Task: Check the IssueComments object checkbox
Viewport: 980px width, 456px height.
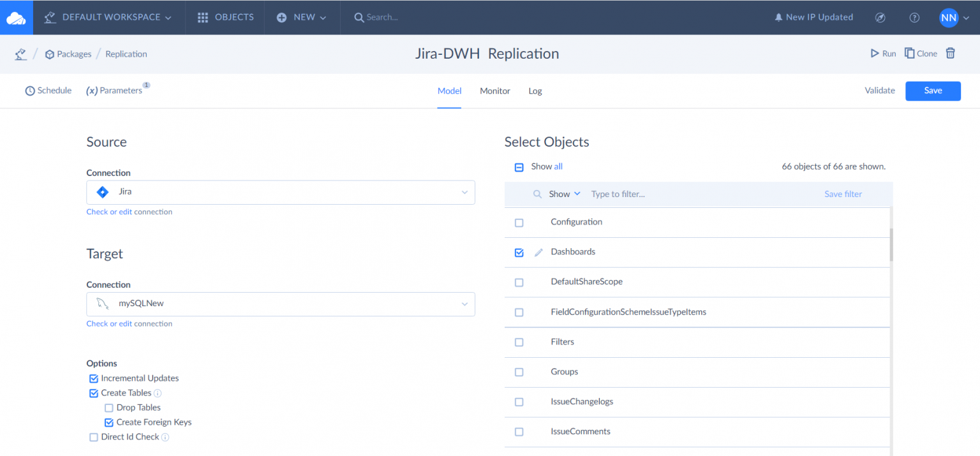Action: [x=519, y=432]
